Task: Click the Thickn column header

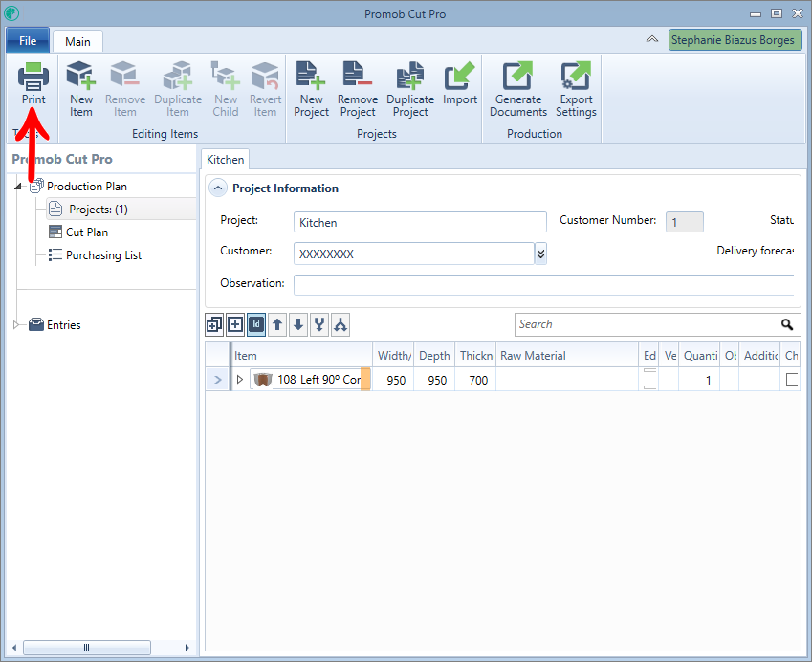Action: click(476, 355)
